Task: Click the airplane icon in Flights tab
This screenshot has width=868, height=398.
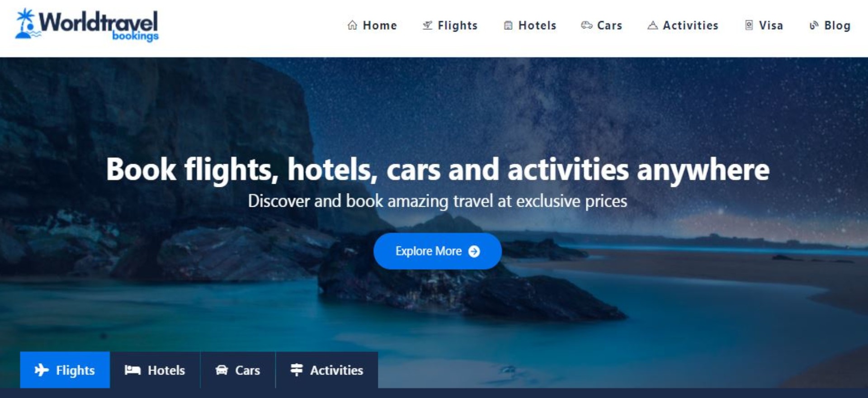Action: coord(42,370)
